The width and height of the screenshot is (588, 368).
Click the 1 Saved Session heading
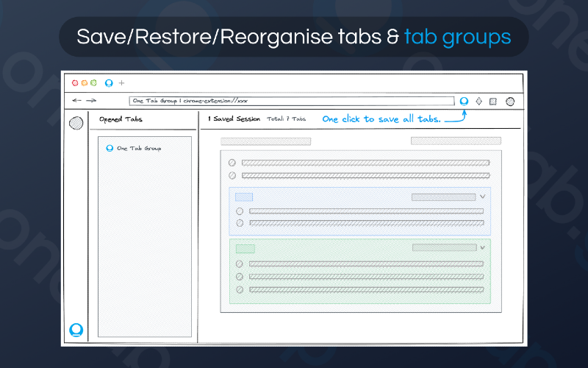tap(234, 118)
